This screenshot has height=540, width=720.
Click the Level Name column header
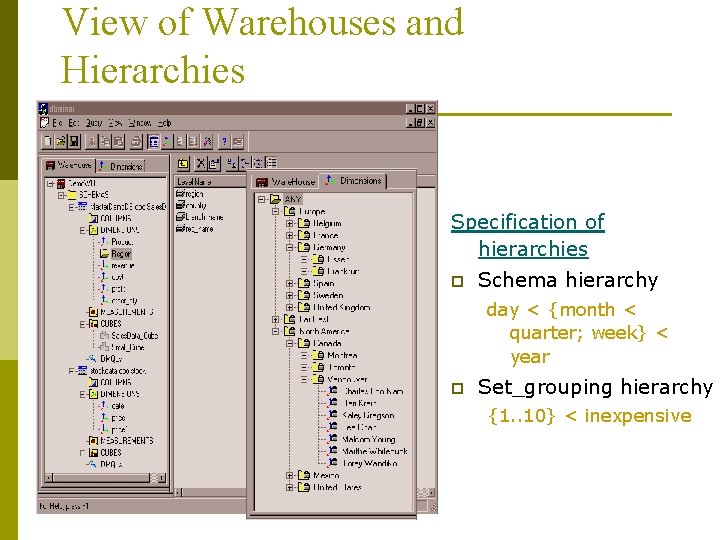[209, 182]
